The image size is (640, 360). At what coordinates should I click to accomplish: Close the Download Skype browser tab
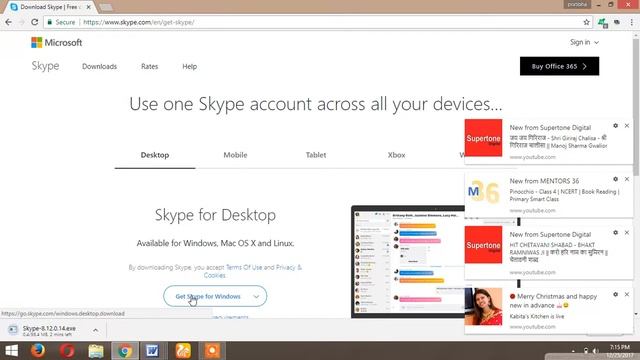[x=89, y=7]
